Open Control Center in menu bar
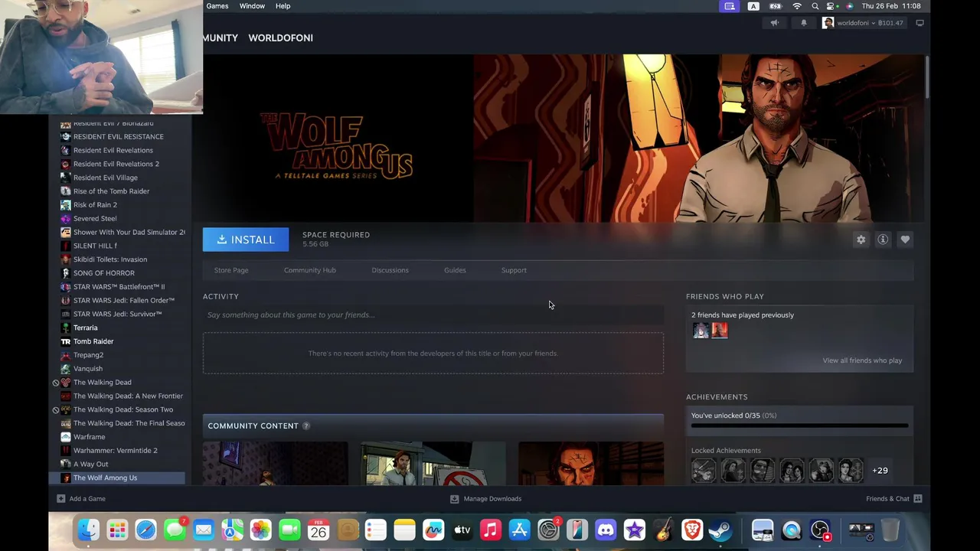This screenshot has height=551, width=980. tap(832, 6)
